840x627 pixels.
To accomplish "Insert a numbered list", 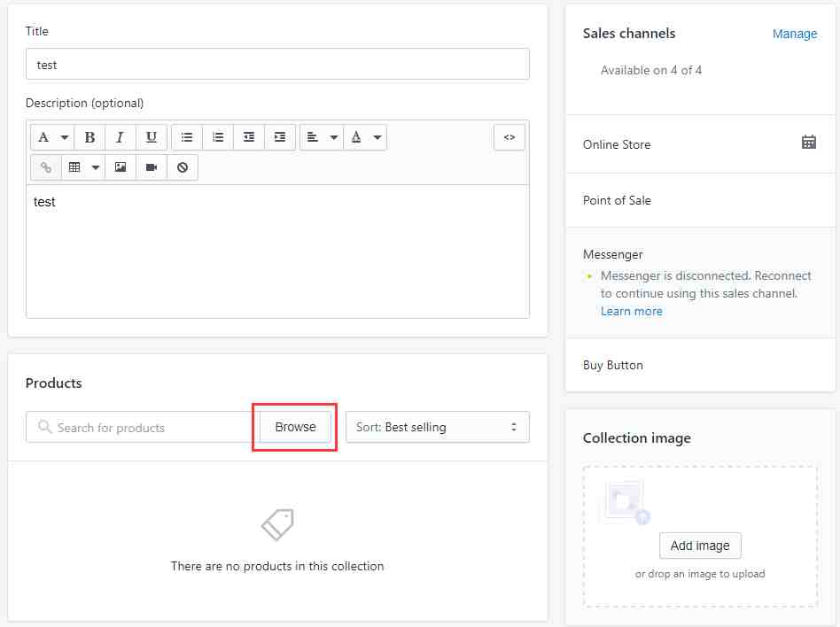I will [x=217, y=137].
